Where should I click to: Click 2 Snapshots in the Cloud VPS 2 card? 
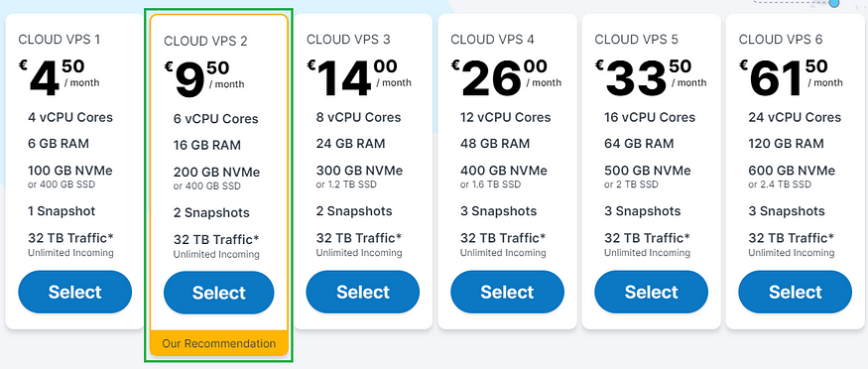point(211,213)
